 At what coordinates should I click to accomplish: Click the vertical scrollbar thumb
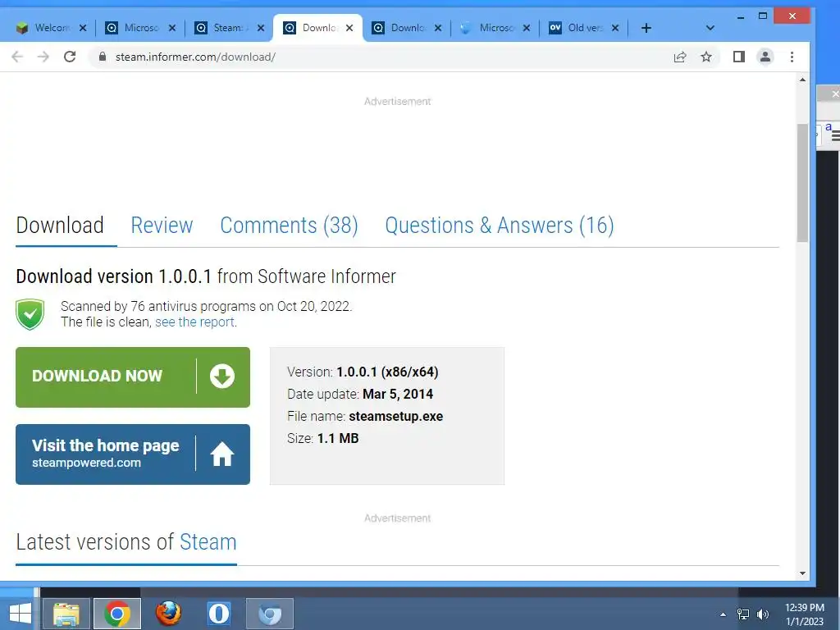click(x=802, y=183)
